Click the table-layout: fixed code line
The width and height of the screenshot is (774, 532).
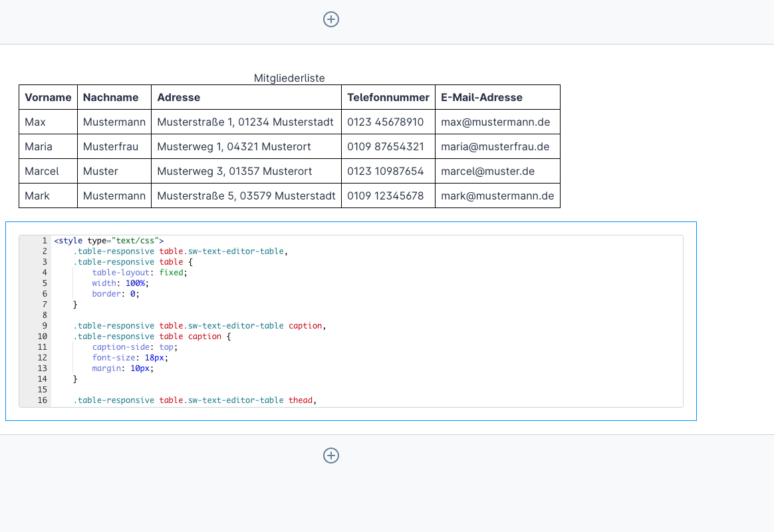(x=140, y=273)
